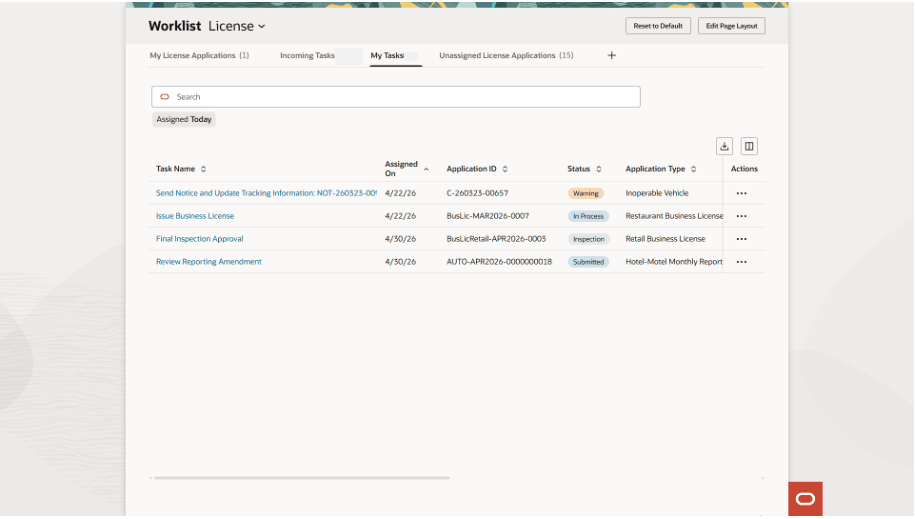Image resolution: width=915 pixels, height=519 pixels.
Task: Open Send Notice and Update Tracking Information link
Action: pyautogui.click(x=266, y=193)
